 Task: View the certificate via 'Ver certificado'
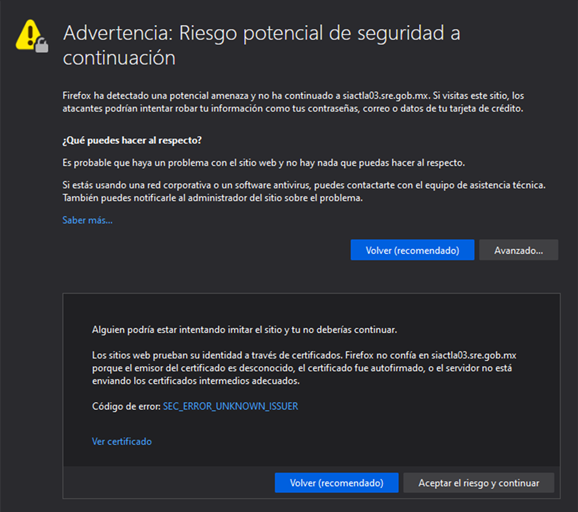[122, 441]
